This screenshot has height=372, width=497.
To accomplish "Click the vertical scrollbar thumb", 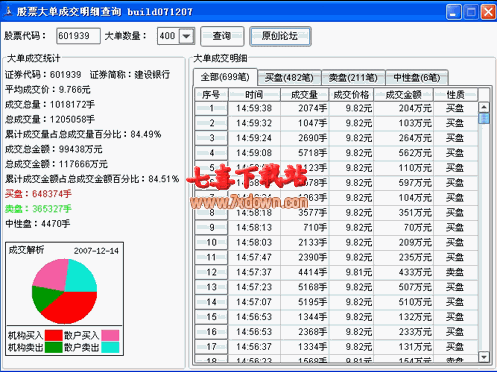I will [x=484, y=118].
